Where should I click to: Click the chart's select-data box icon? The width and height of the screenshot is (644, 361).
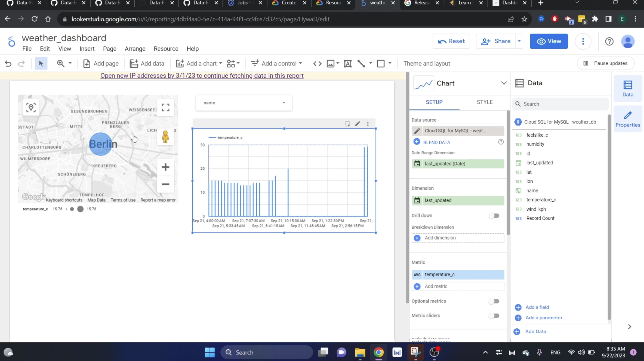tap(347, 124)
